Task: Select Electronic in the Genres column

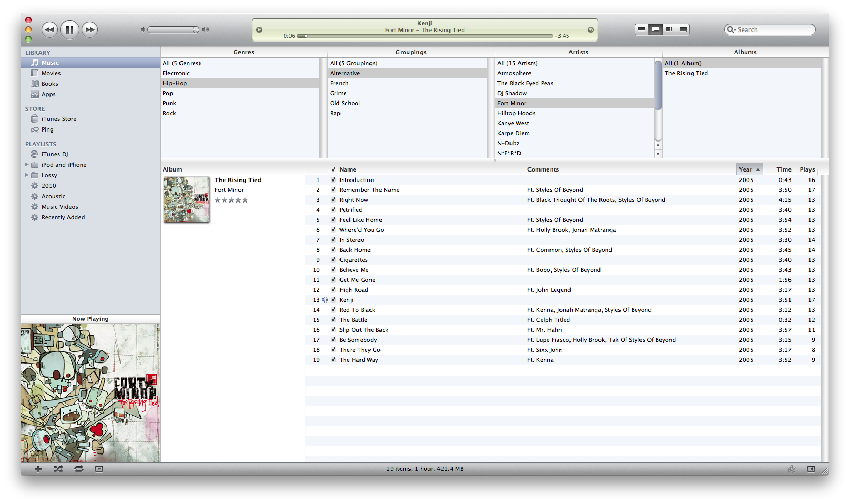Action: (240, 73)
